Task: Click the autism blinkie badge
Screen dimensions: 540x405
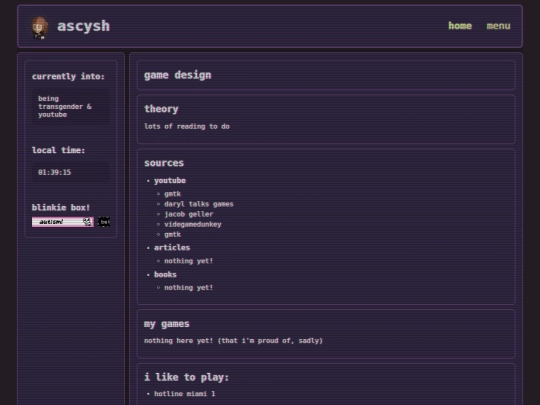Action: [x=63, y=222]
